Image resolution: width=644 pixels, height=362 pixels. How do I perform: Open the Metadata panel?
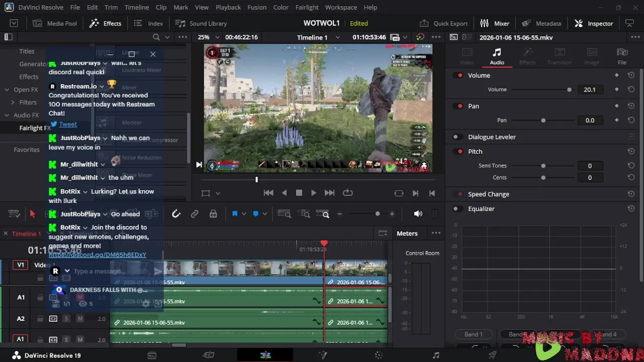541,24
